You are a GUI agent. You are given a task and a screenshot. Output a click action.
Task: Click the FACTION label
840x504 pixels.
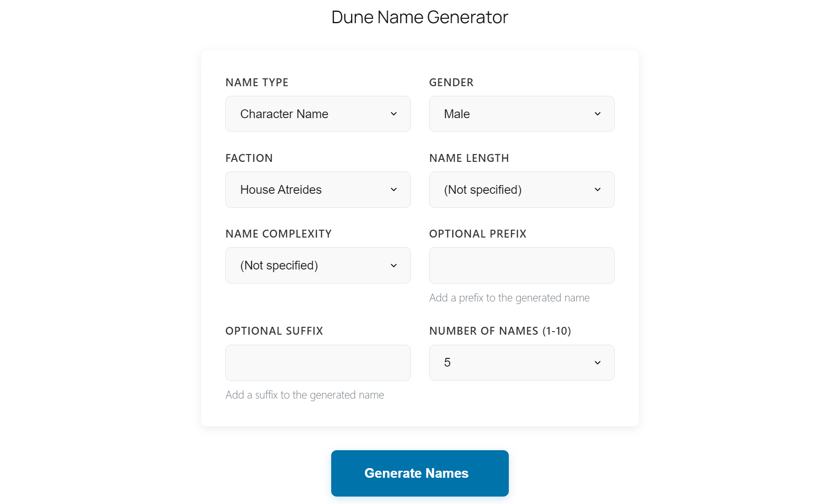249,158
